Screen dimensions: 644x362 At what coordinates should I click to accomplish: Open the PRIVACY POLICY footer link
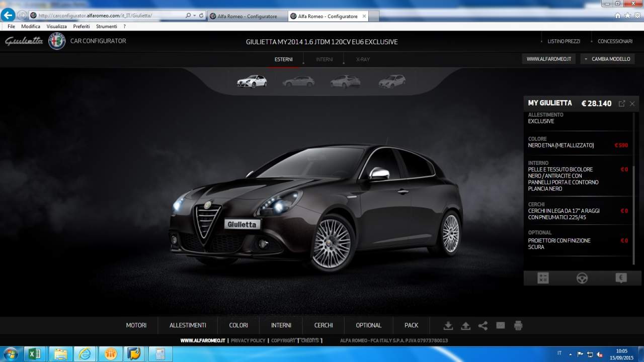[x=248, y=340]
